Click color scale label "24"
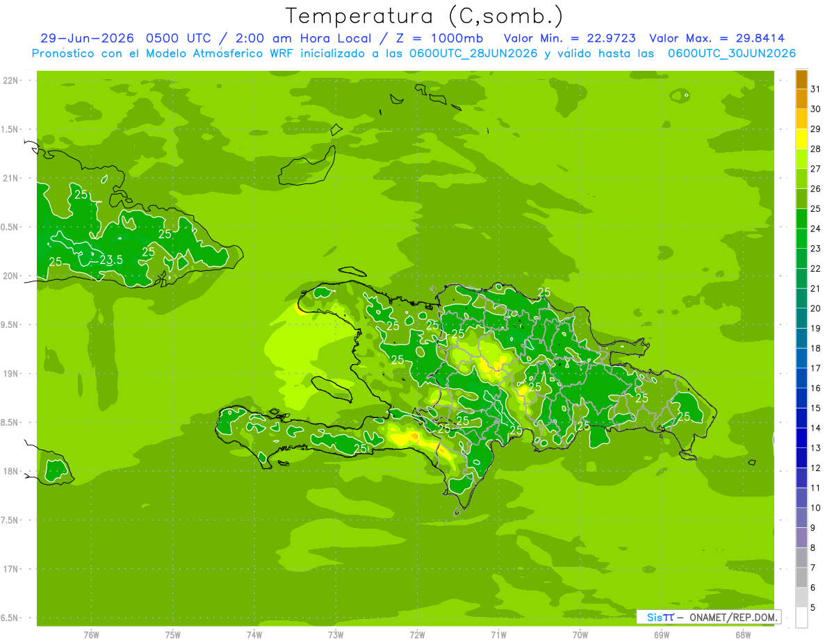The height and width of the screenshot is (644, 834). pos(816,229)
